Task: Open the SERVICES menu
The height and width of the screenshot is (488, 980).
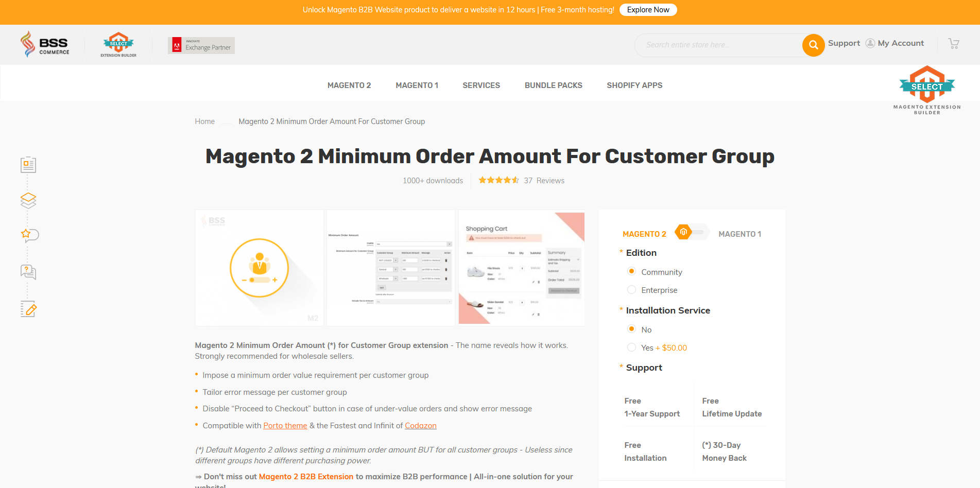Action: point(482,85)
